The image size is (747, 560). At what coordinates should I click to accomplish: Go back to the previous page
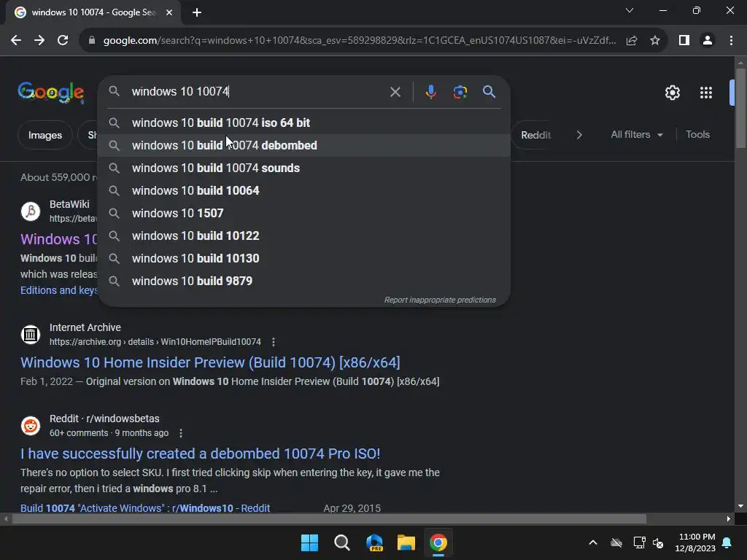[x=16, y=41]
